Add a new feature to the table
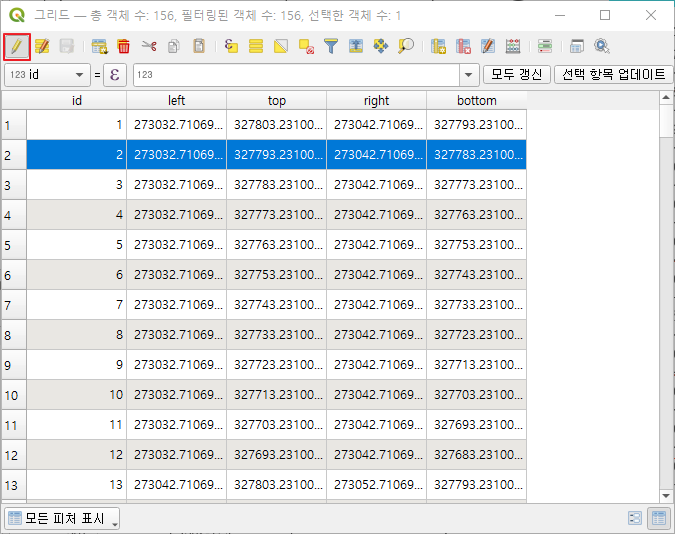The width and height of the screenshot is (675, 534). [99, 46]
